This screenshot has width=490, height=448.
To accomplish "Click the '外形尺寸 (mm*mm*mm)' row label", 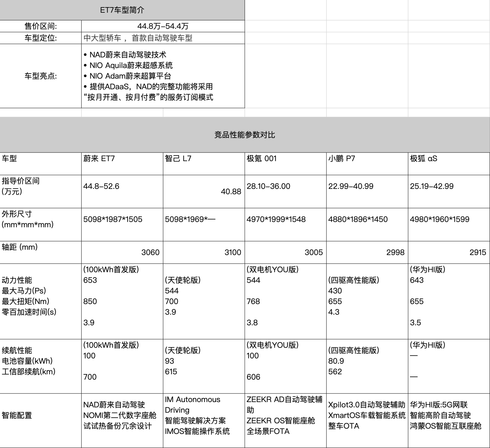I will tap(41, 225).
